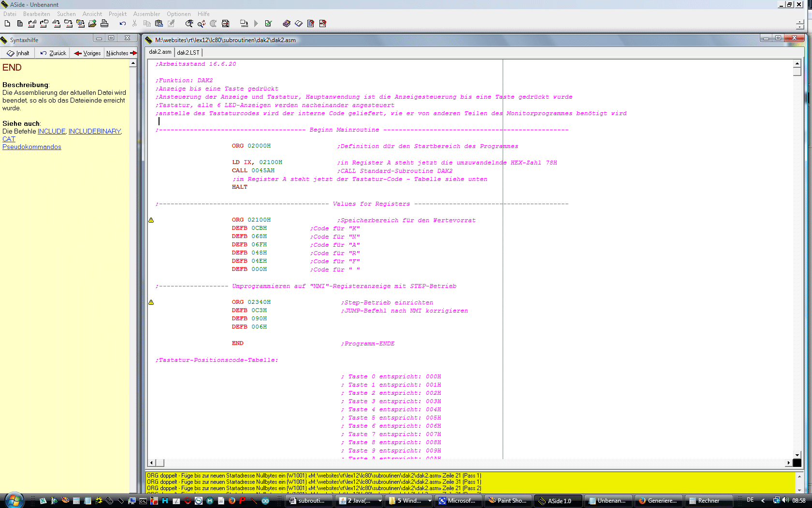
Task: Click the editor scroll-up arrow
Action: pyautogui.click(x=797, y=63)
